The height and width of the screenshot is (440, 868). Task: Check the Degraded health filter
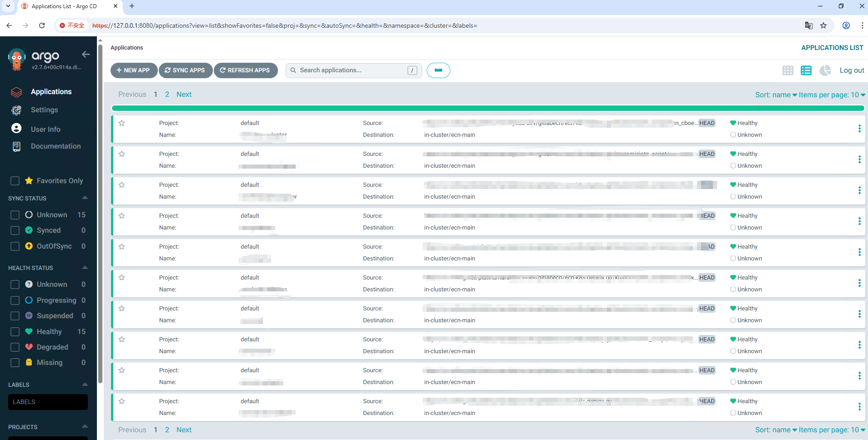tap(15, 347)
